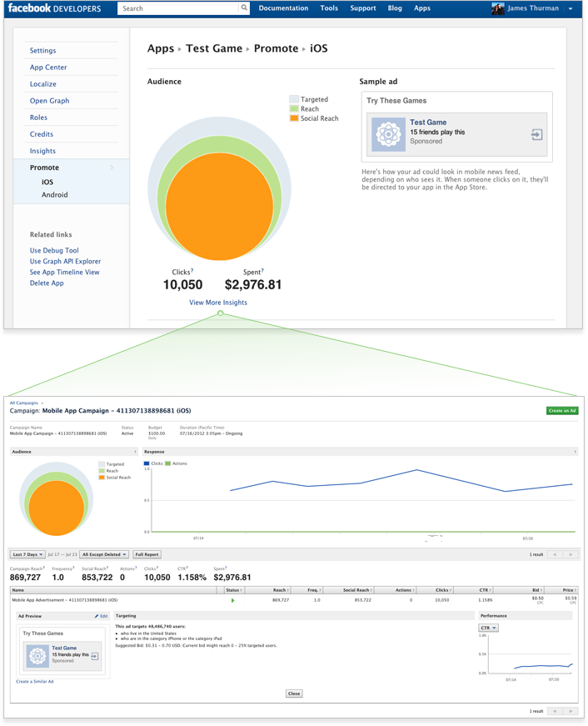588x726 pixels.
Task: Click the next page arrow beside Full Report row
Action: pyautogui.click(x=571, y=554)
